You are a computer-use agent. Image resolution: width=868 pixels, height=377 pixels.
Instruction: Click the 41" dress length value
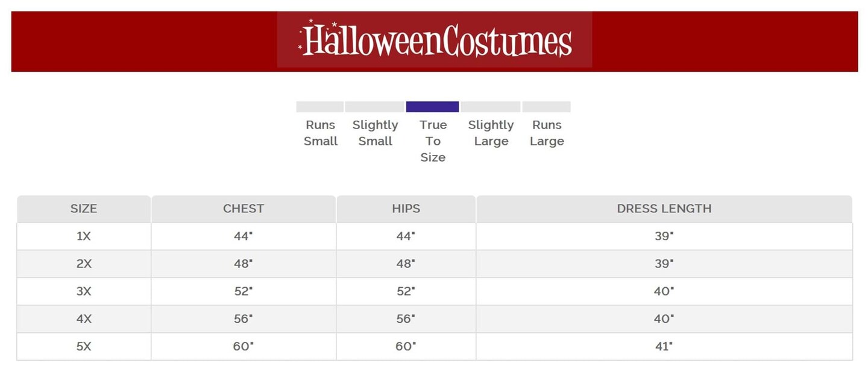click(x=664, y=347)
